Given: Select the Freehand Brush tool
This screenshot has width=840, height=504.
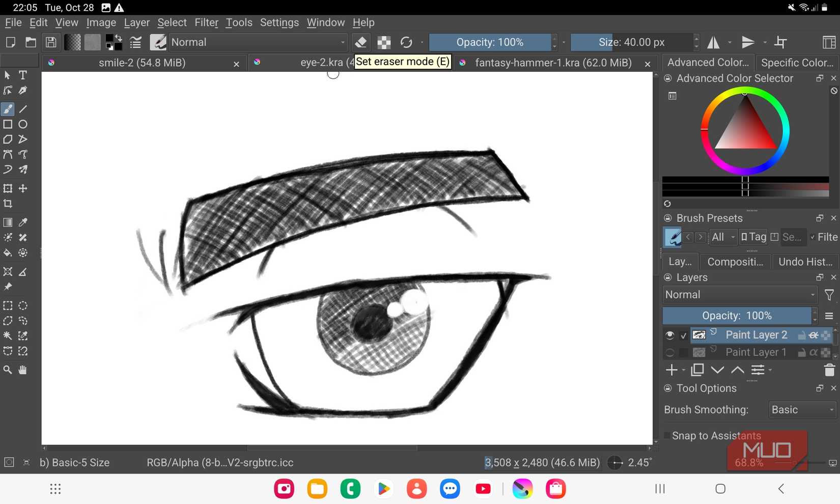Looking at the screenshot, I should [8, 109].
